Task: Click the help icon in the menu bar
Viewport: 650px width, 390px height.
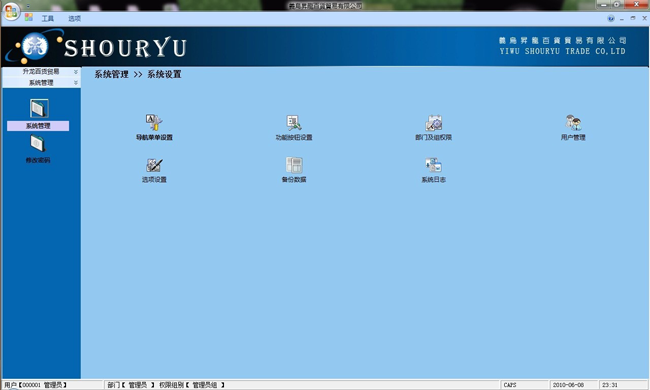Action: pyautogui.click(x=611, y=18)
